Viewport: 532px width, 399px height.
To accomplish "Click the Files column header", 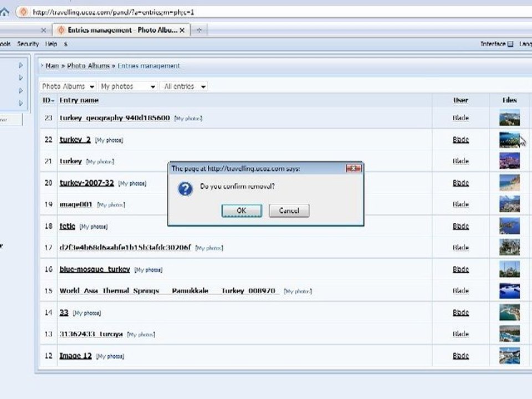I will click(x=510, y=100).
